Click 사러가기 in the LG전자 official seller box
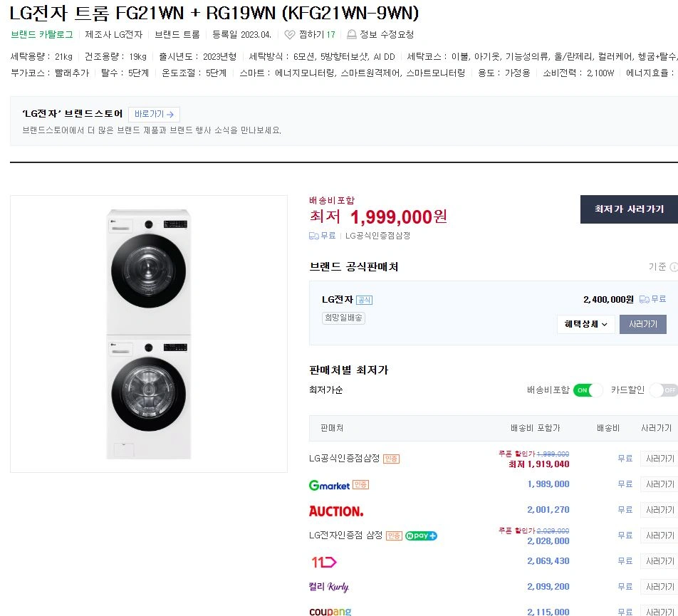The width and height of the screenshot is (678, 616). 642,324
